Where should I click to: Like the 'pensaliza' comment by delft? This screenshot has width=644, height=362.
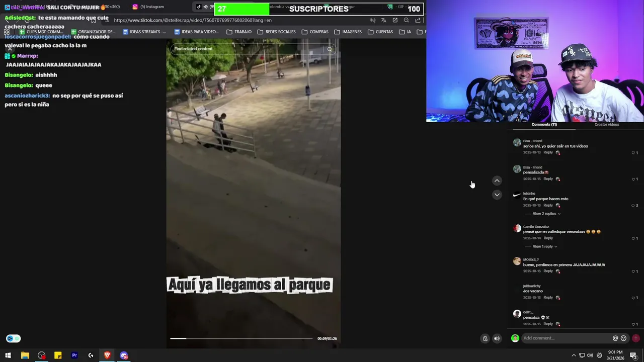coord(633,324)
